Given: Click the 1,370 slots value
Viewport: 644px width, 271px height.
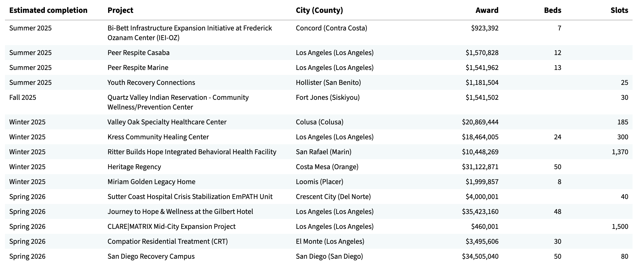Looking at the screenshot, I should coord(620,152).
